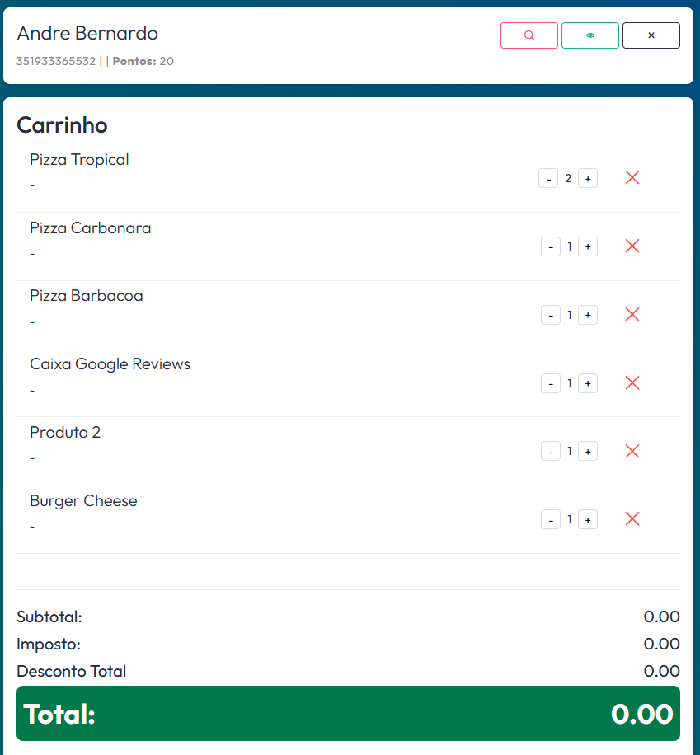Increase Pizza Tropical quantity
700x755 pixels.
pyautogui.click(x=588, y=178)
